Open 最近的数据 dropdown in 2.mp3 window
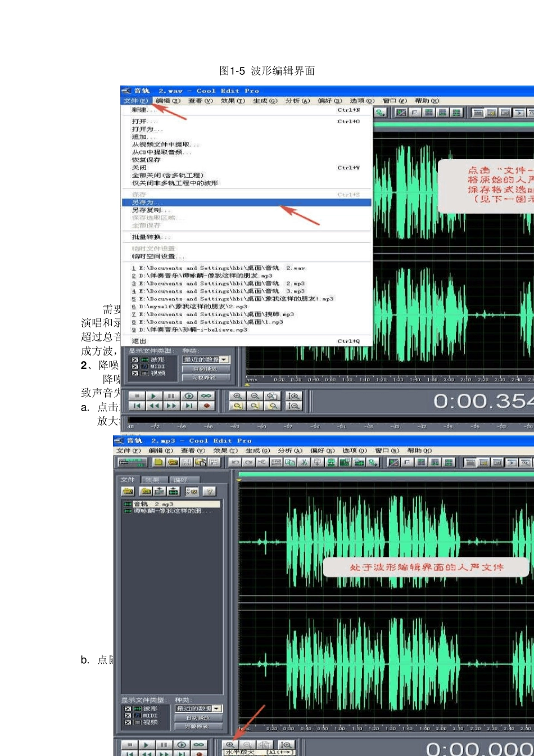 [x=217, y=708]
